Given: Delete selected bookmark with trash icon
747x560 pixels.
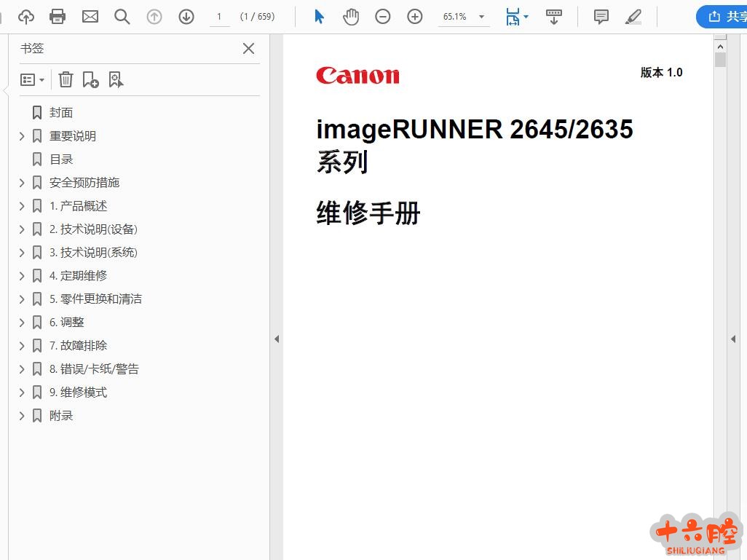Looking at the screenshot, I should click(66, 79).
